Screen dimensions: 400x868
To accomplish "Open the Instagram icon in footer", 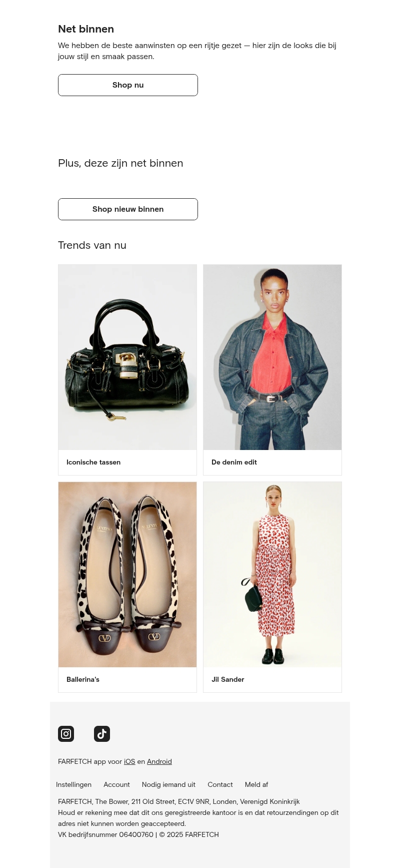I will pos(66,734).
